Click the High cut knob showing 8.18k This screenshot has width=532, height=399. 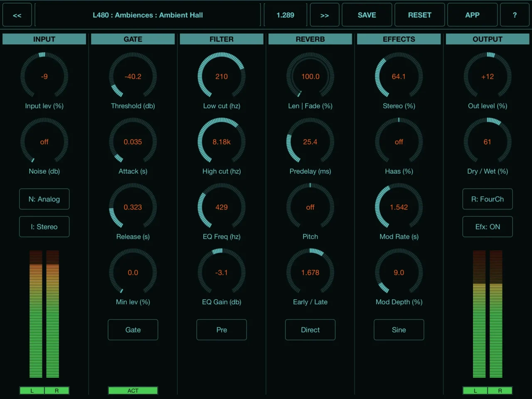(x=222, y=141)
